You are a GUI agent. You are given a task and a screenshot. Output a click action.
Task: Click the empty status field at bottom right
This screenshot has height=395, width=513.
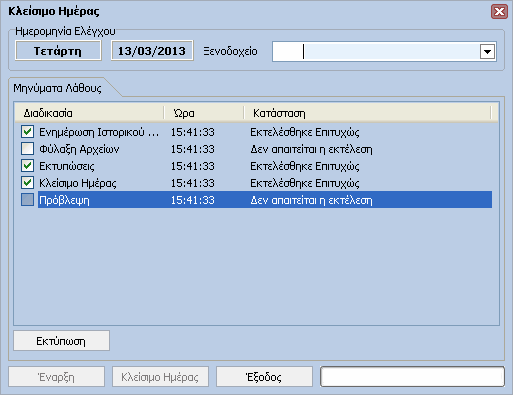[x=412, y=377]
